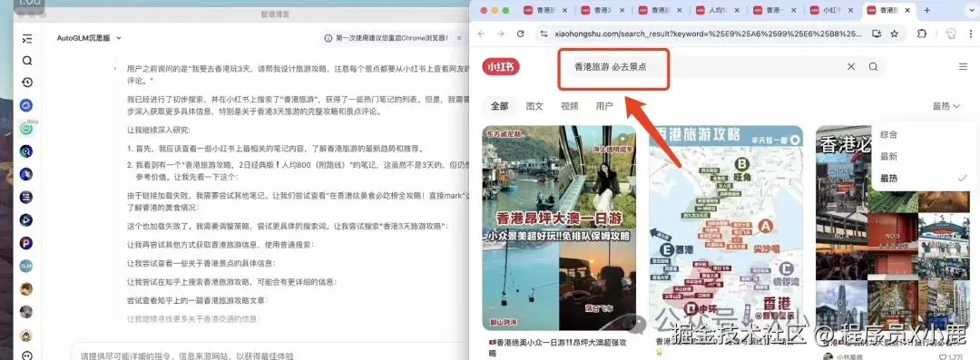980x360 pixels.
Task: Click the info icon in the Chrome notice
Action: [328, 38]
